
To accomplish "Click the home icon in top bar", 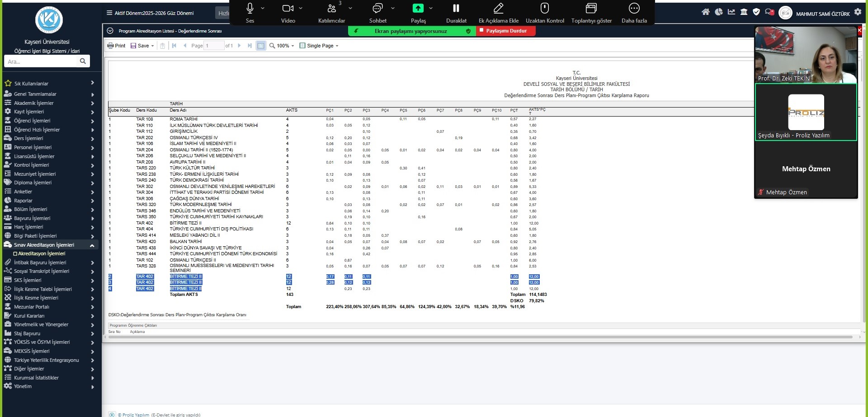I will click(705, 12).
